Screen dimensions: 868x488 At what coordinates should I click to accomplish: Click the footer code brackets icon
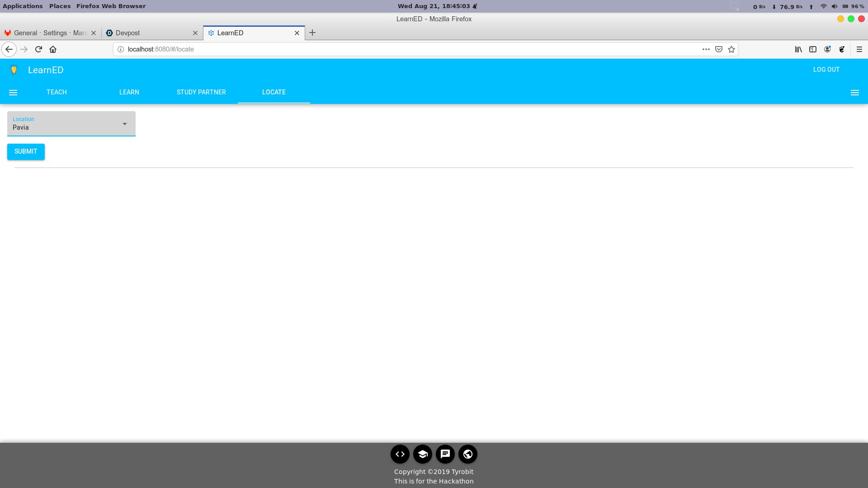tap(400, 454)
